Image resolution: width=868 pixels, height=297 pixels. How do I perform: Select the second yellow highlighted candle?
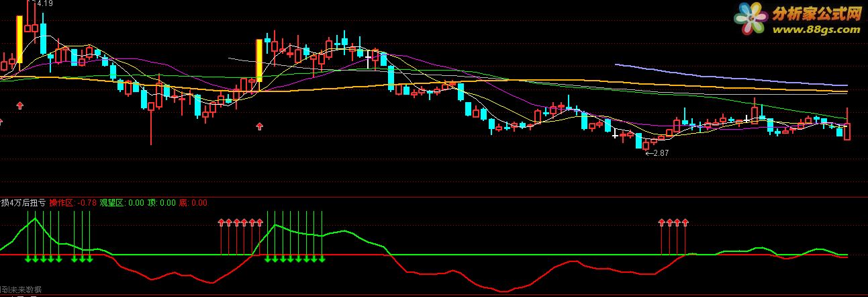pyautogui.click(x=259, y=60)
